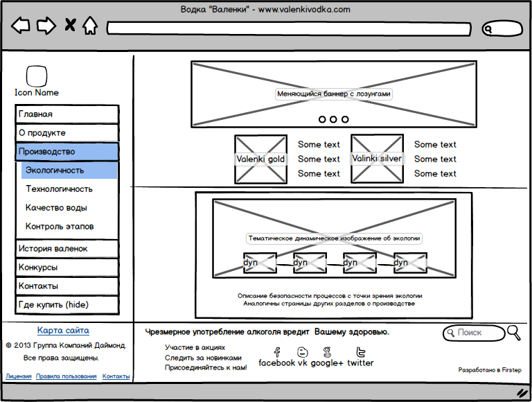Open the Лицензия footer link
This screenshot has width=532, height=402.
pos(19,376)
